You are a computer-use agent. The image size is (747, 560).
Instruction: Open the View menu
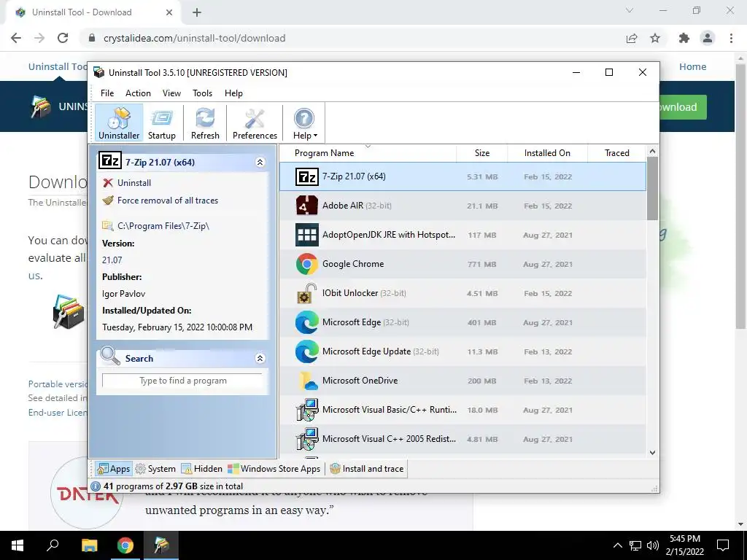tap(171, 93)
